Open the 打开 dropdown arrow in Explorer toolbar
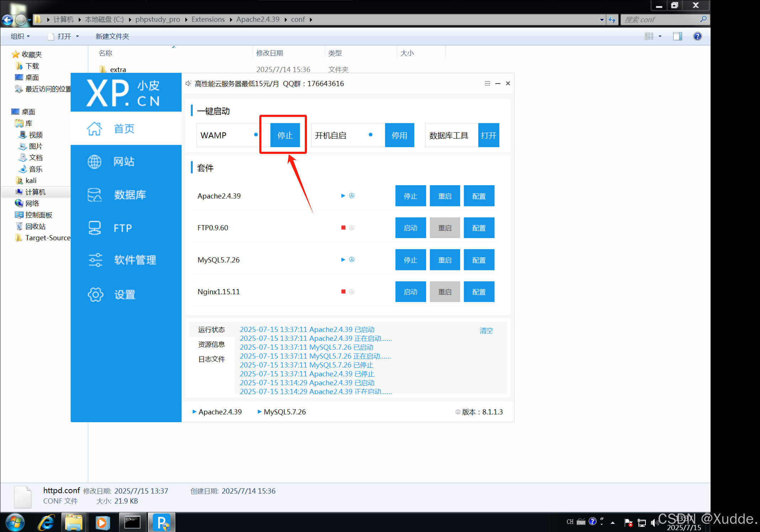Screen dimensions: 760x532 pyautogui.click(x=77, y=36)
